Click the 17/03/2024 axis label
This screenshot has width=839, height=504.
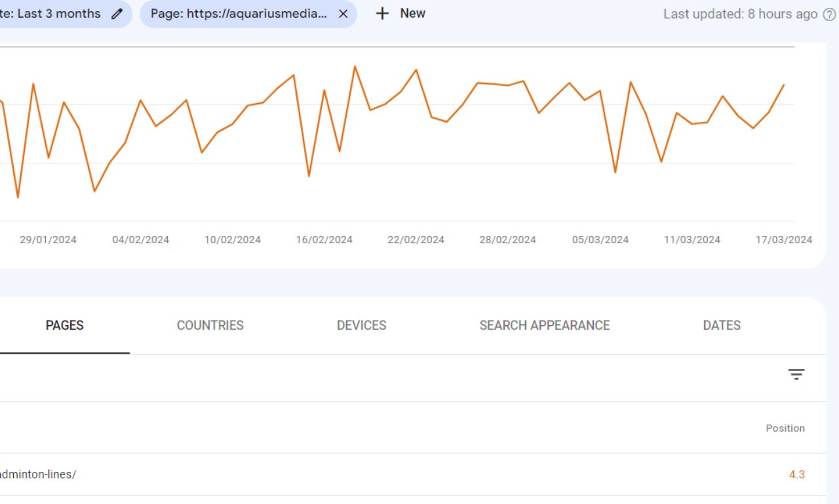783,239
